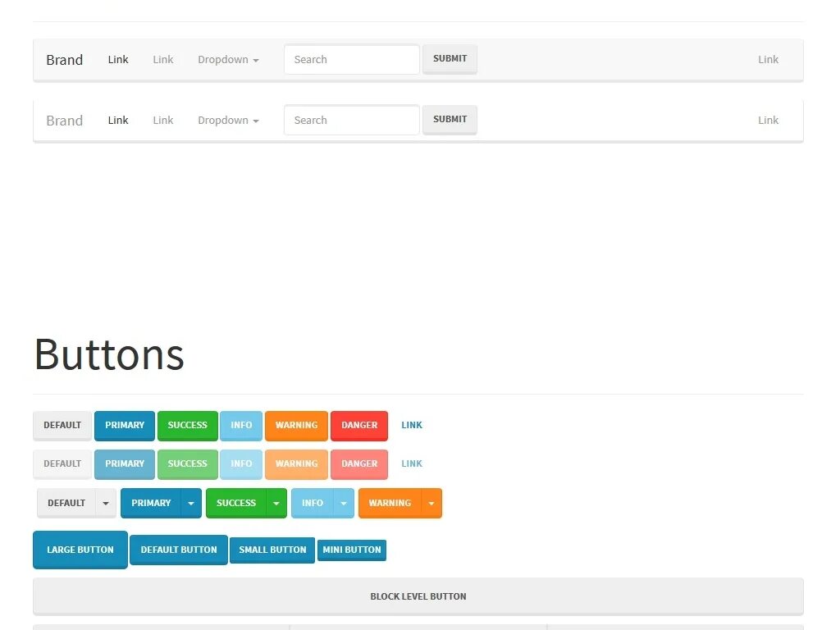Click the faded WARNING disabled button
This screenshot has width=840, height=630.
pyautogui.click(x=296, y=464)
